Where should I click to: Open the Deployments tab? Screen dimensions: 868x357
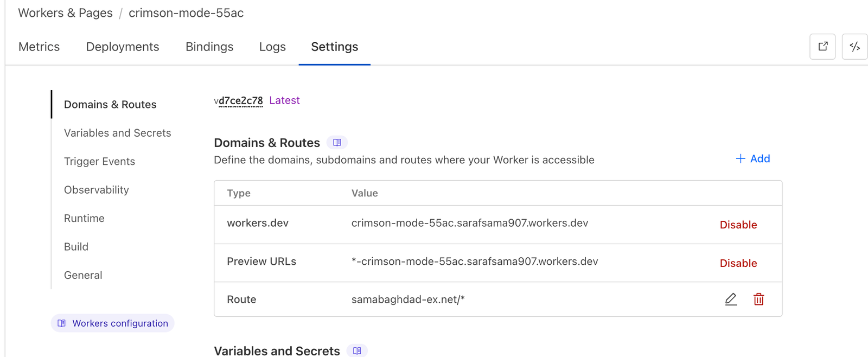(x=123, y=47)
